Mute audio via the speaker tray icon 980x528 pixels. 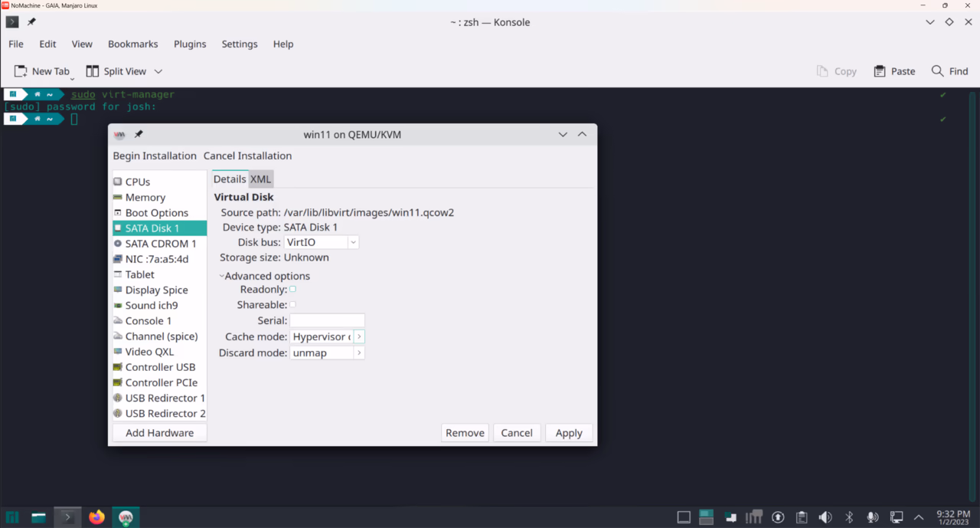[825, 517]
